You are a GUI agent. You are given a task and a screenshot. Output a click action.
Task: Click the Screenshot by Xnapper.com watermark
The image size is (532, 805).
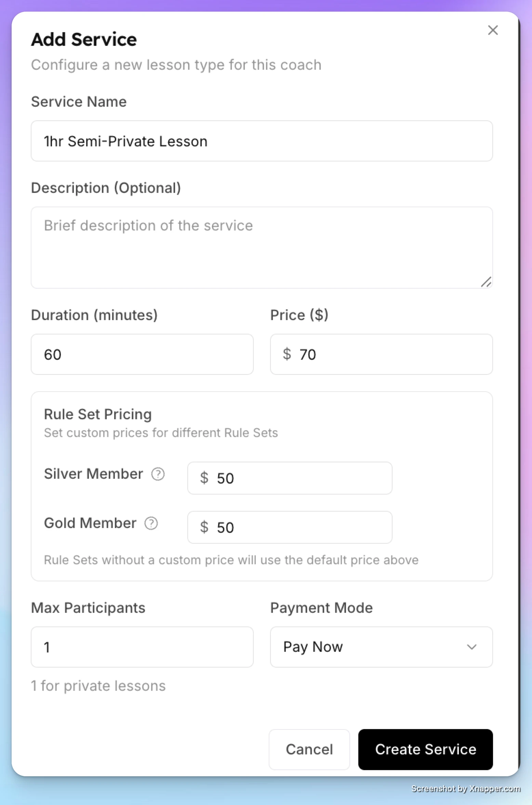tap(466, 789)
